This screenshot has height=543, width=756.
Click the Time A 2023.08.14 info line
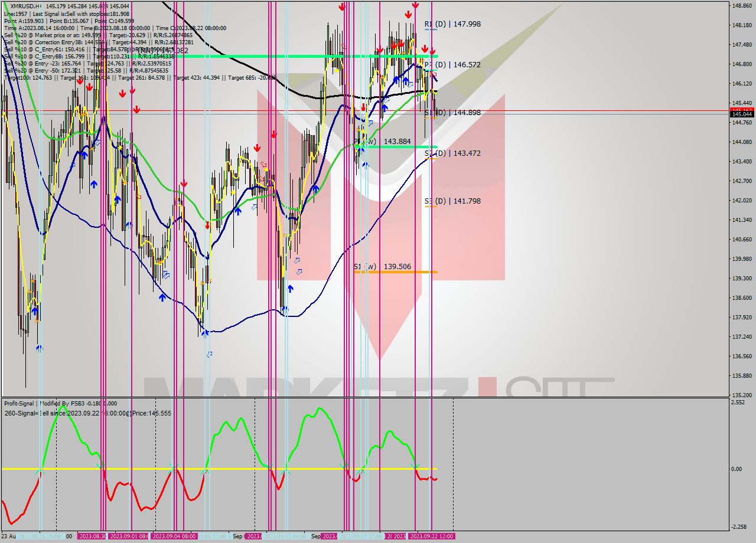(x=115, y=28)
